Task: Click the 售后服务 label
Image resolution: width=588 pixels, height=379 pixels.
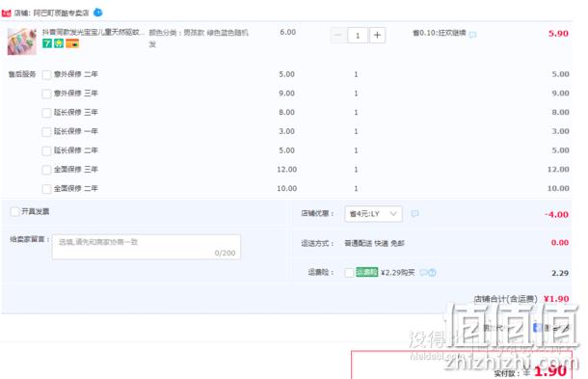Action: (x=22, y=74)
